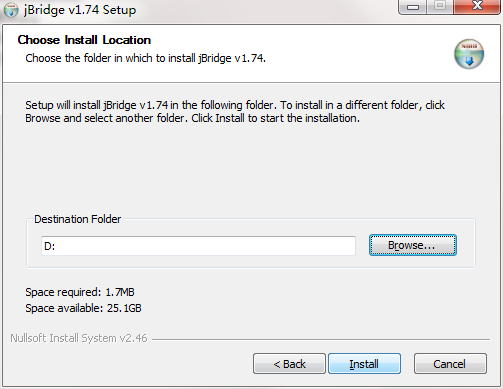This screenshot has width=503, height=389.
Task: Click the Destination Folder path field
Action: [x=198, y=246]
